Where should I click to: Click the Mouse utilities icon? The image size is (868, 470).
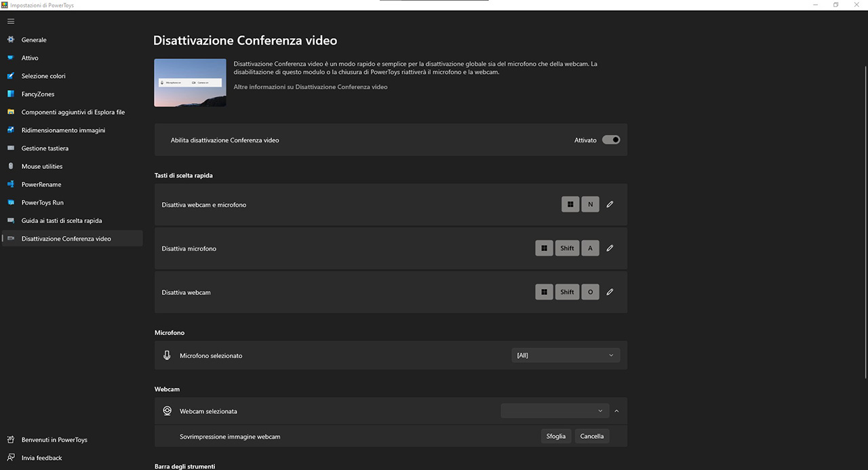pos(11,166)
